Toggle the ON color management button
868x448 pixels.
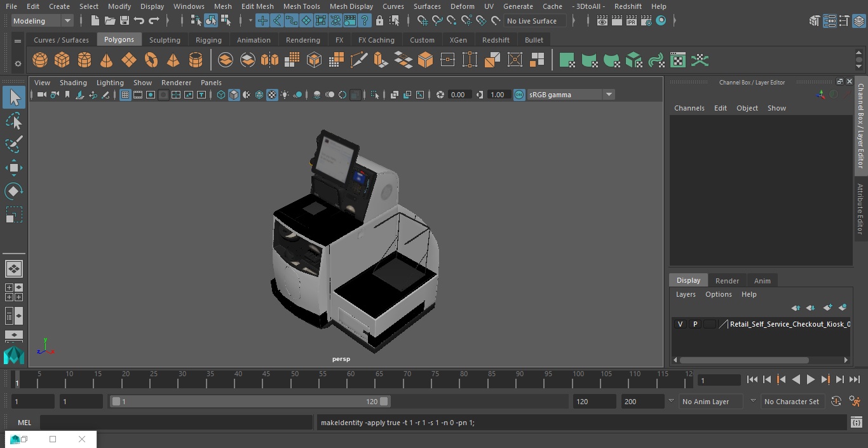click(519, 95)
